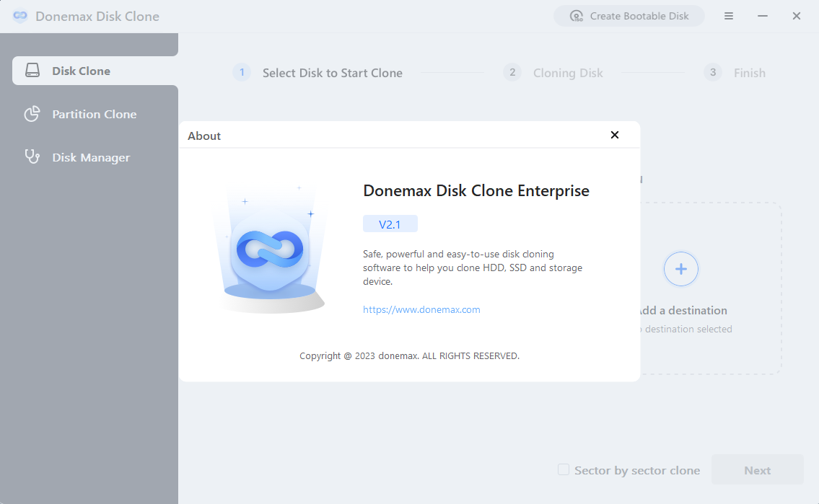Click step 3 Finish label

(750, 73)
